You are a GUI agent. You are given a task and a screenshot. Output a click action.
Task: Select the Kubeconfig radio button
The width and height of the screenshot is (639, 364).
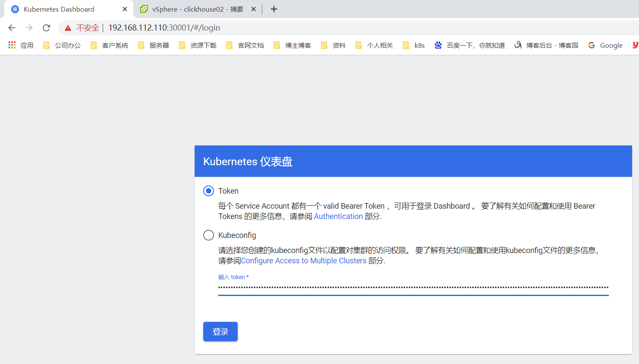[208, 235]
